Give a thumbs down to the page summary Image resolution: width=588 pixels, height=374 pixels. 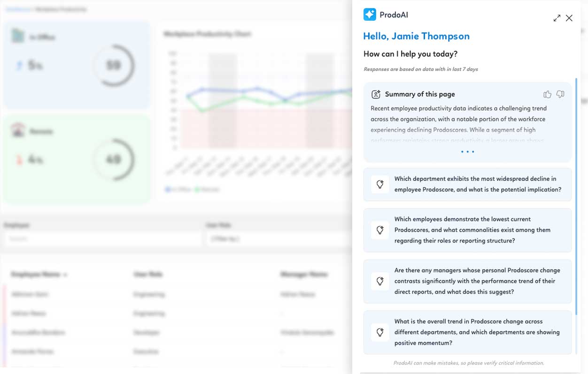(x=560, y=94)
